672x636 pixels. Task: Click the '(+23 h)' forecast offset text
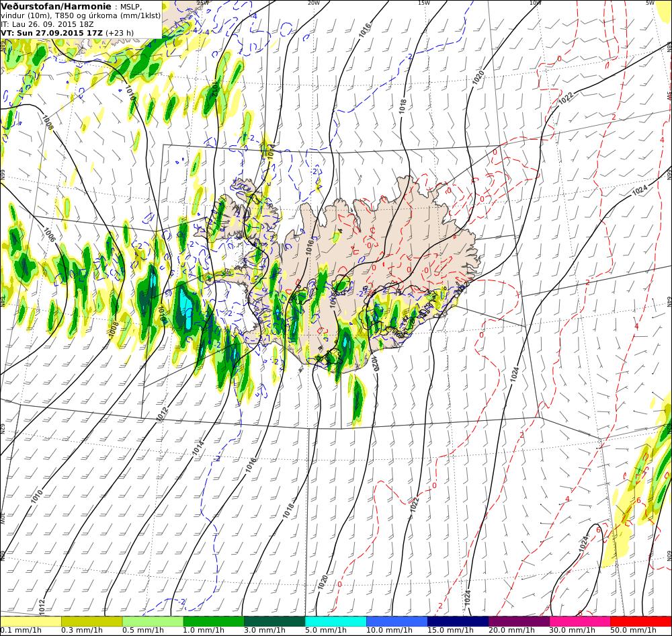(120, 33)
